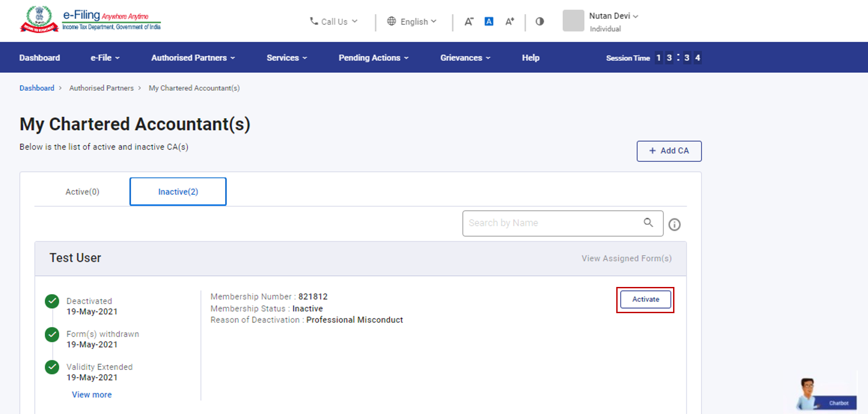Screen dimensions: 868x414
Task: Click the Add CA button
Action: pyautogui.click(x=669, y=151)
